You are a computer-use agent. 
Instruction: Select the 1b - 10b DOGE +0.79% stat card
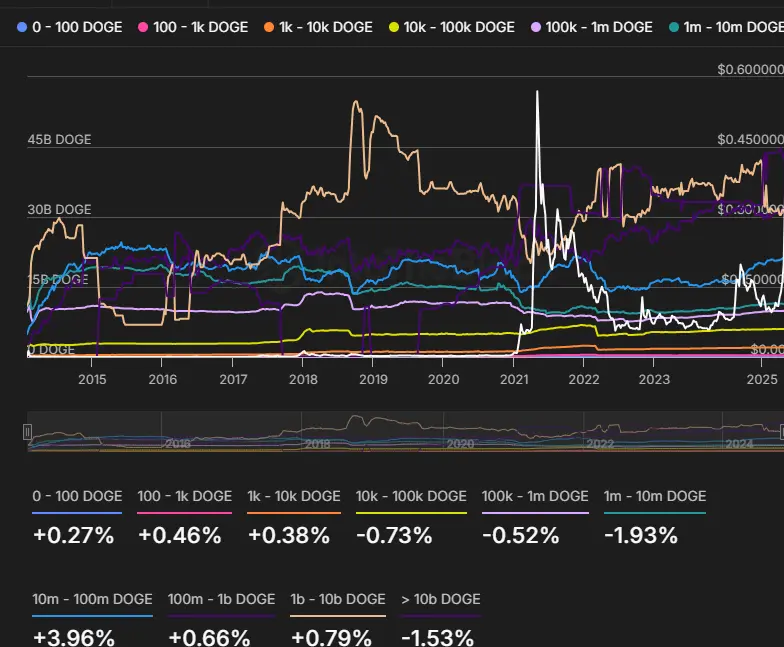pyautogui.click(x=337, y=620)
